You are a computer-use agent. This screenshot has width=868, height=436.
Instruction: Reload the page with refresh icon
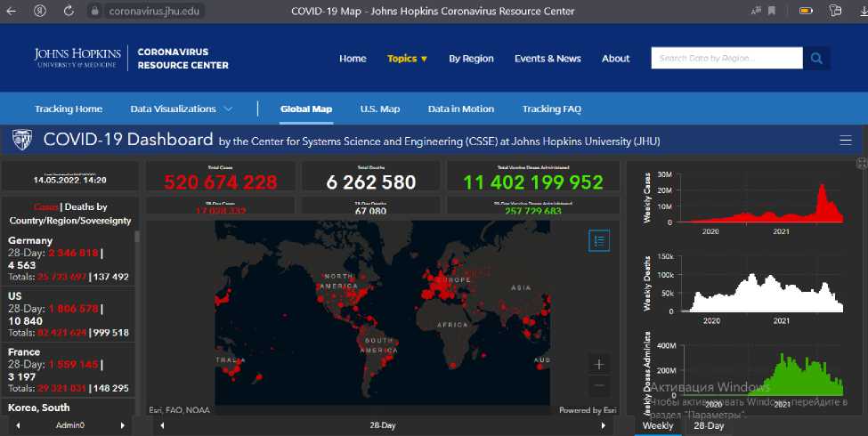tap(69, 12)
